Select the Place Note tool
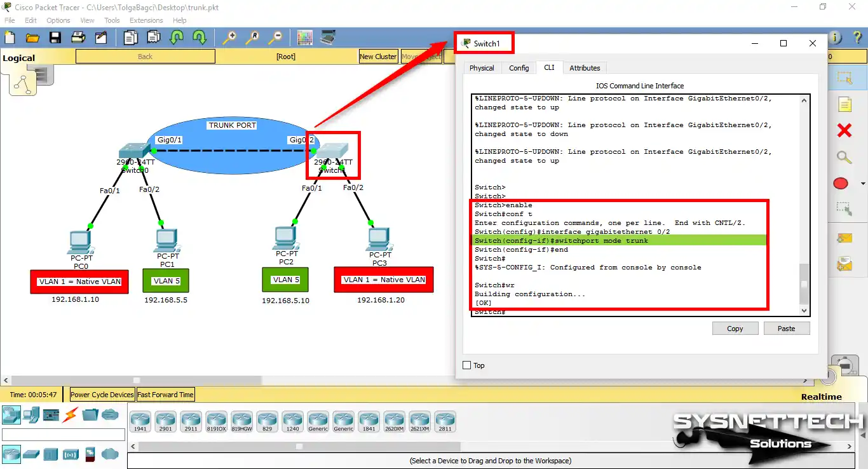This screenshot has height=469, width=868. point(844,104)
